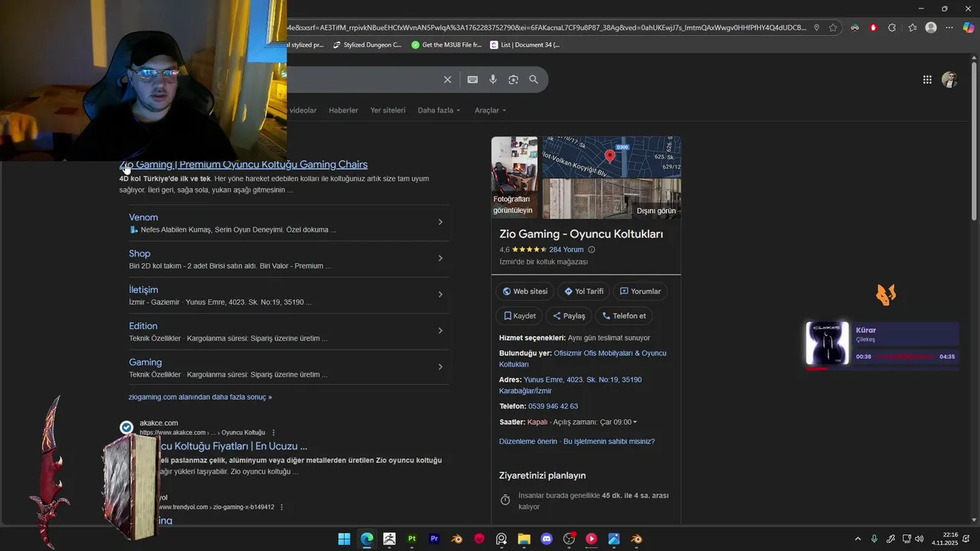The width and height of the screenshot is (980, 551).
Task: Open the Edge profile icon
Action: pos(931,28)
